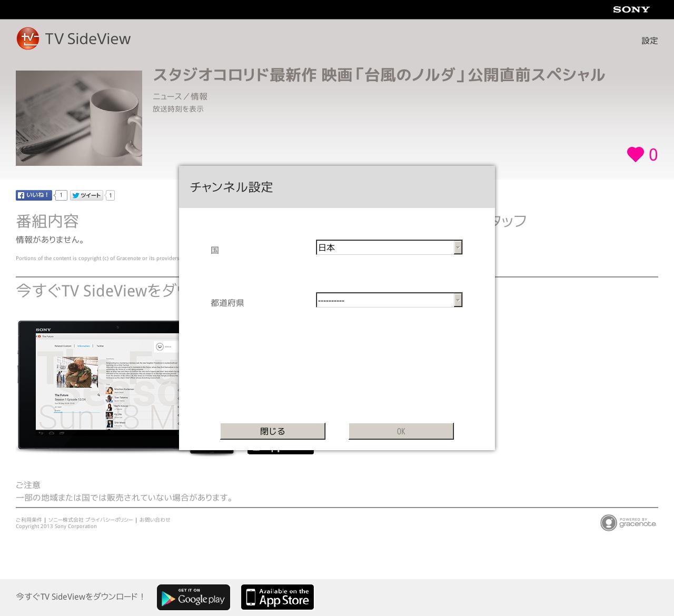Click the tablet device promo image
The height and width of the screenshot is (616, 674).
[98, 385]
